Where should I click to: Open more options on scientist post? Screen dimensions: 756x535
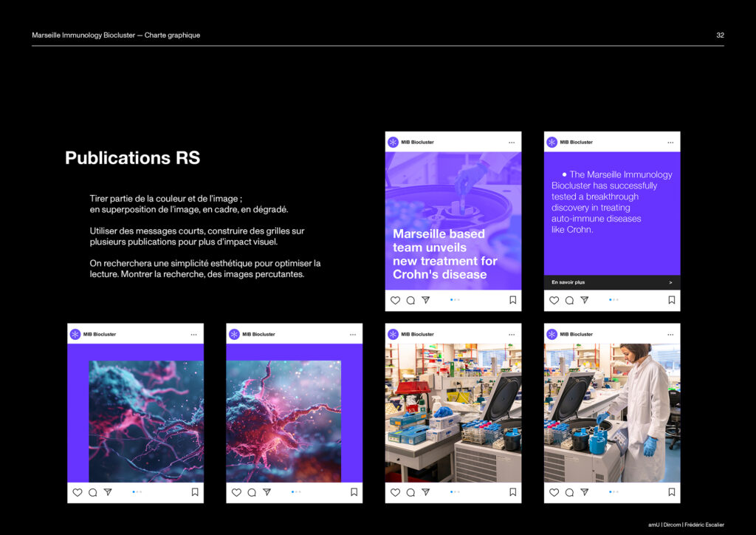[x=670, y=334]
